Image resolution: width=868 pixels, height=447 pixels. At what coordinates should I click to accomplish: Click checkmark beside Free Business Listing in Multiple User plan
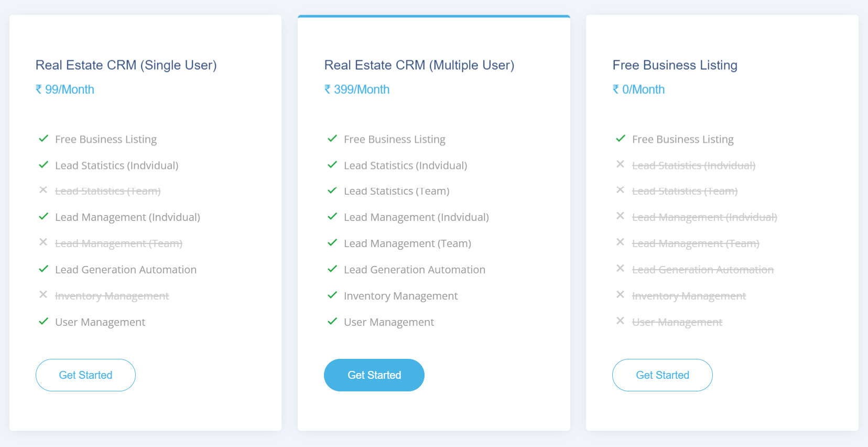(332, 139)
